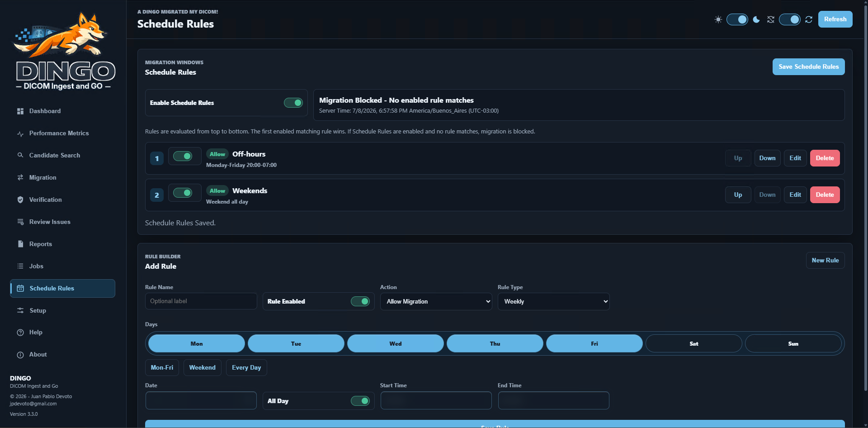Toggle the All Day switch
Screen dimensions: 868x428
click(x=360, y=401)
